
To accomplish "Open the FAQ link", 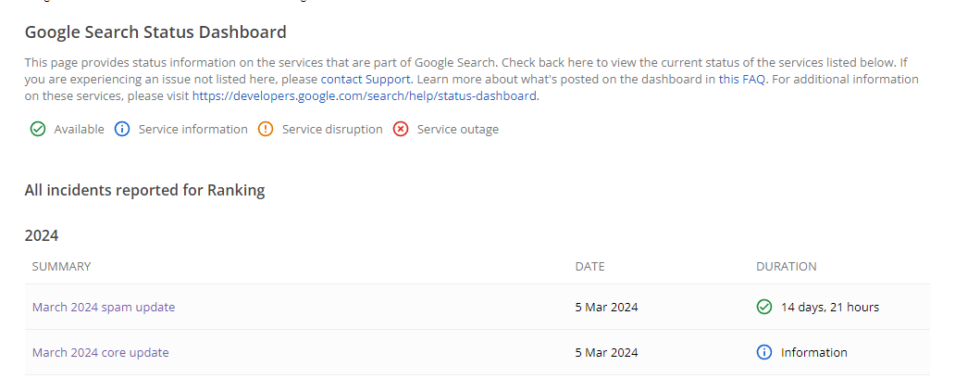I will (753, 80).
